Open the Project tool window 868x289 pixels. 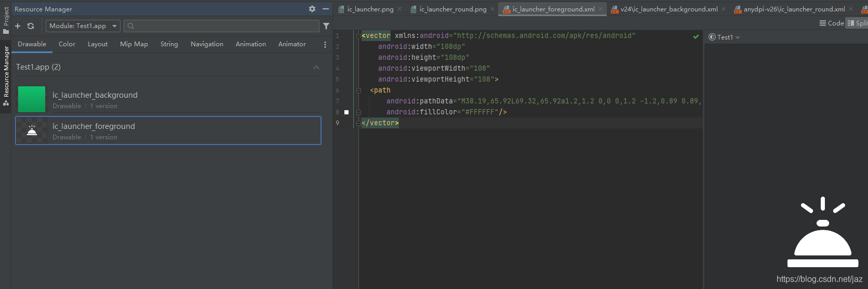pyautogui.click(x=6, y=21)
